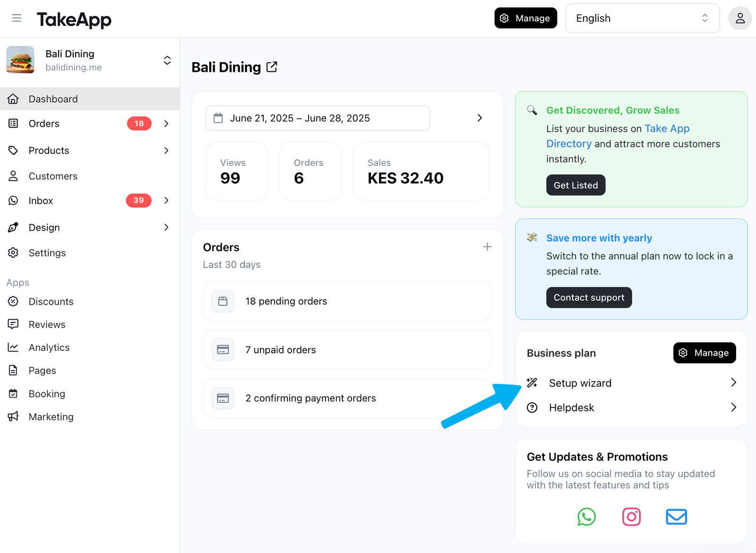Add a new order with plus icon
756x553 pixels.
pos(487,247)
